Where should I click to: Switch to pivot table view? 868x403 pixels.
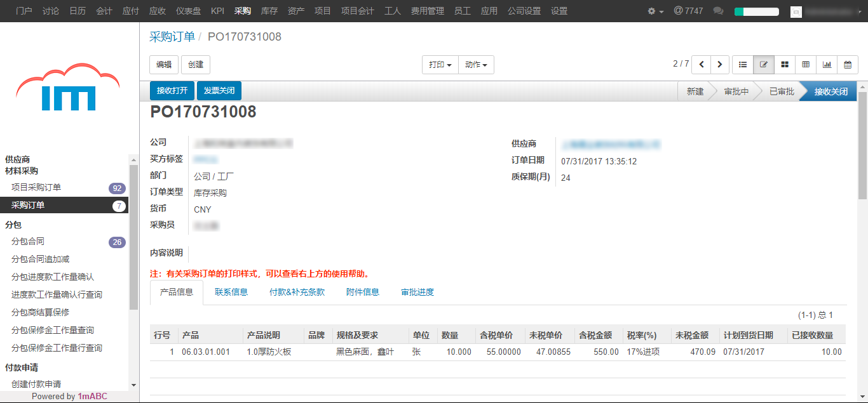(806, 64)
